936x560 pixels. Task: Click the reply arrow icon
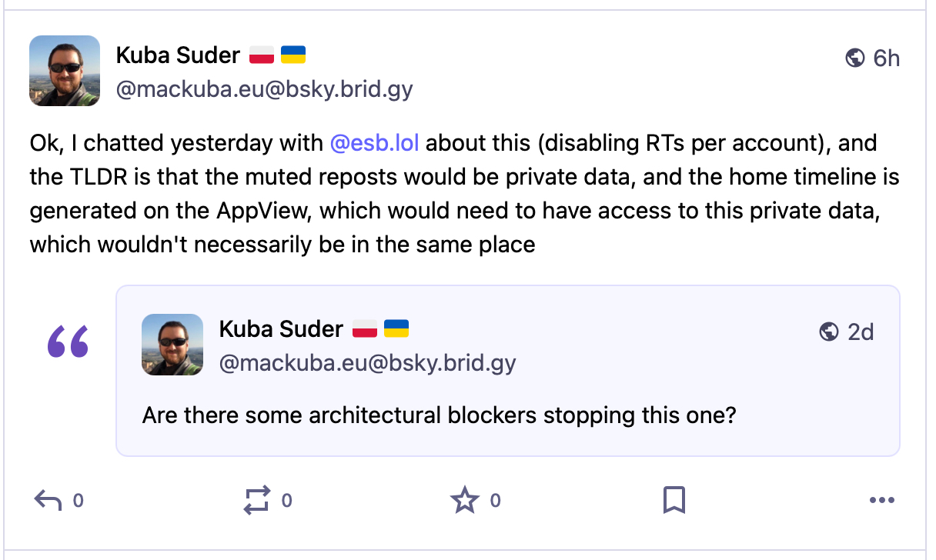pyautogui.click(x=48, y=501)
